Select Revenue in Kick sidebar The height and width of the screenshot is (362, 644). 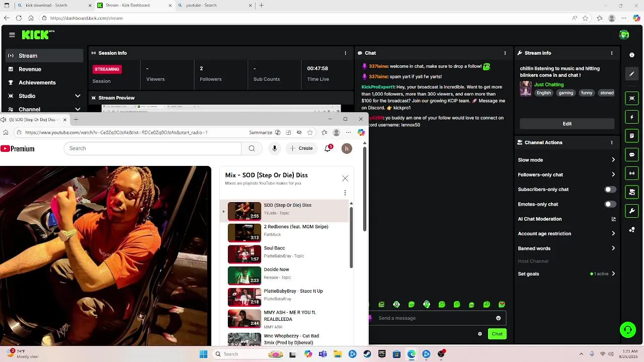44,69
